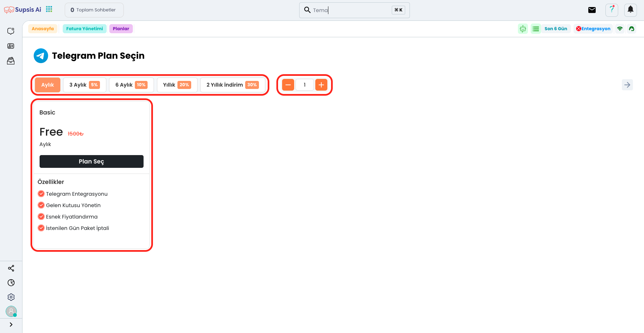Click the green bot icon
The image size is (644, 333).
point(523,29)
